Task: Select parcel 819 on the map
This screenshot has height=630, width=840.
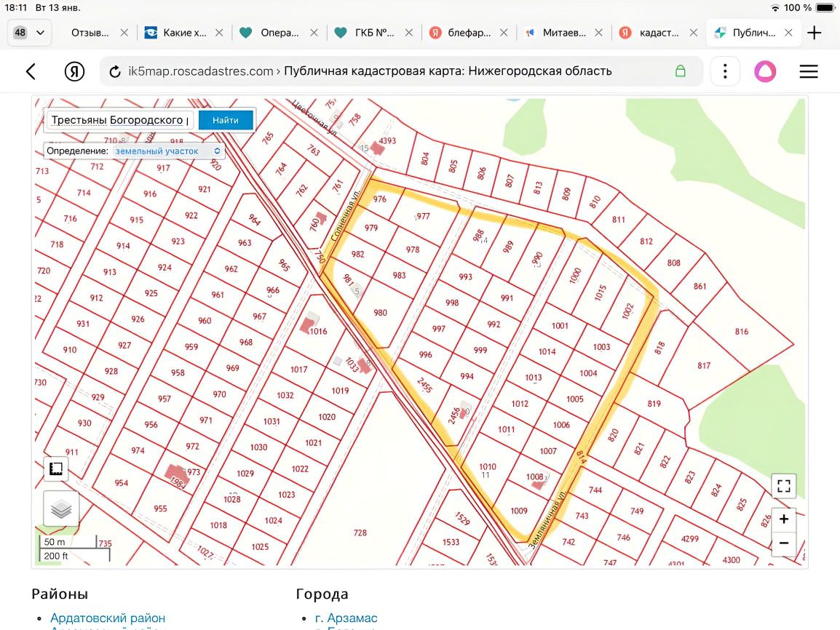Action: click(654, 404)
